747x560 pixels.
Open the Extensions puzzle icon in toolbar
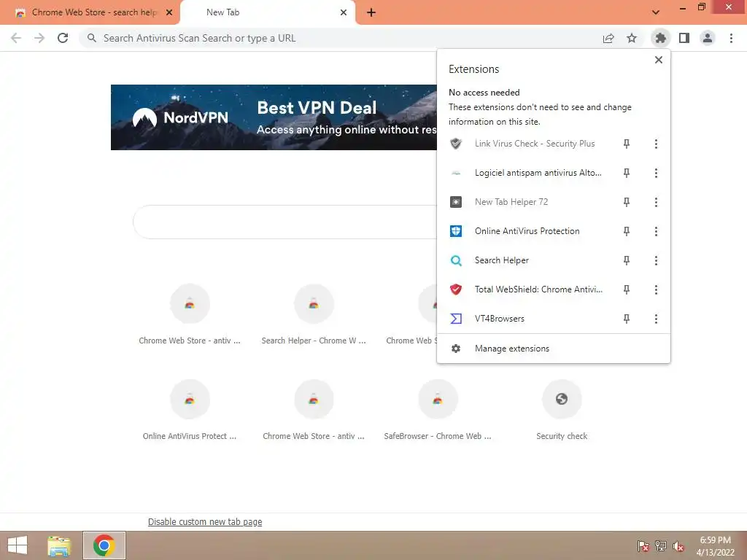[660, 38]
